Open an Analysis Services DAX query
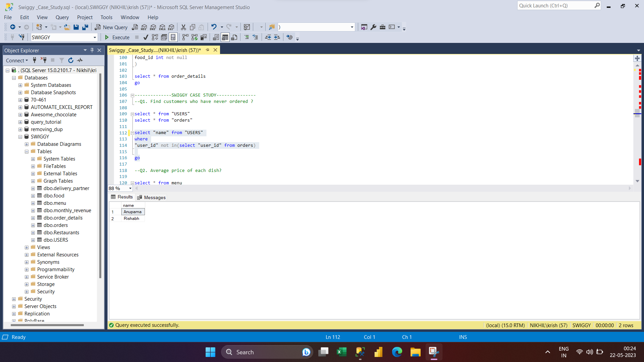Image resolution: width=644 pixels, height=362 pixels. pos(171,27)
